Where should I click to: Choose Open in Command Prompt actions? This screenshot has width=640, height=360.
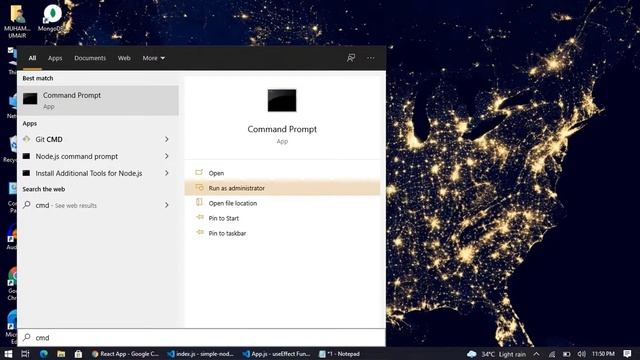[282, 173]
